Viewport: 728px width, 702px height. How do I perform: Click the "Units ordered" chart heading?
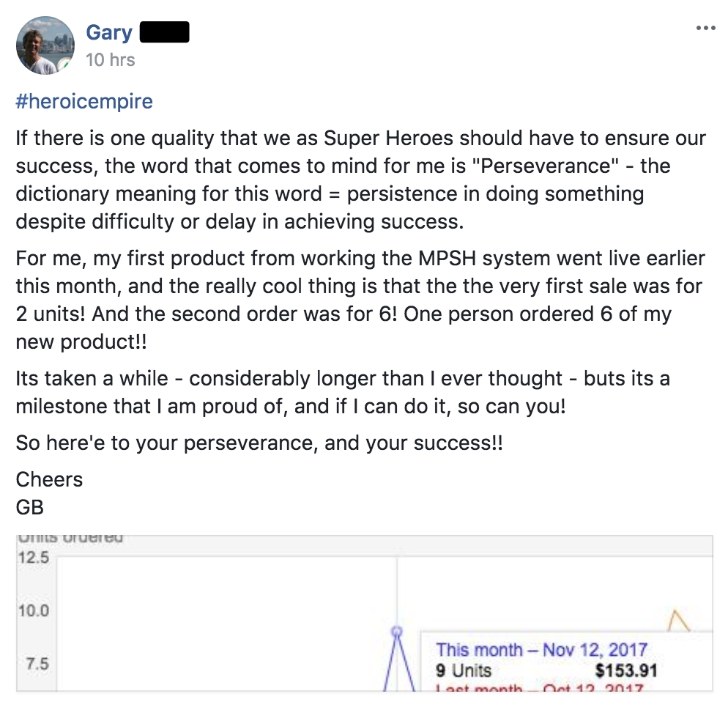(70, 539)
